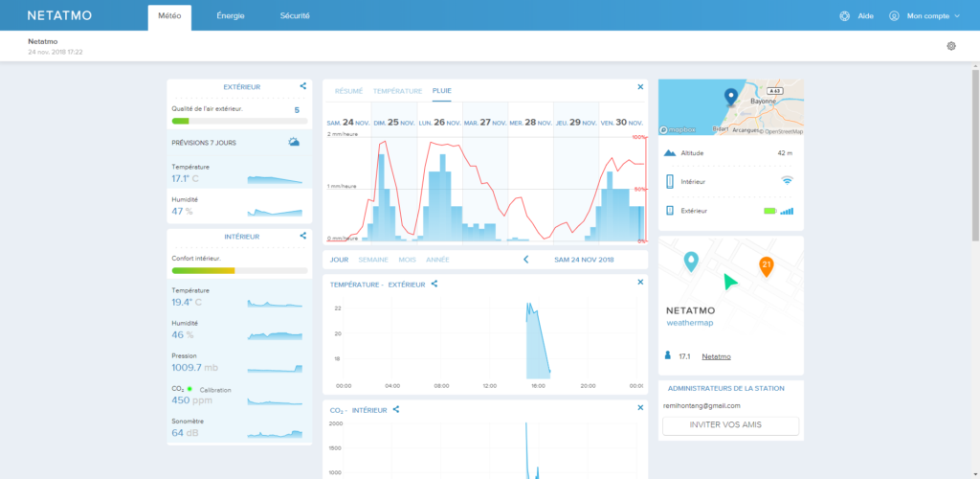The height and width of the screenshot is (479, 980).
Task: Click the station location map thumbnail
Action: coord(731,107)
